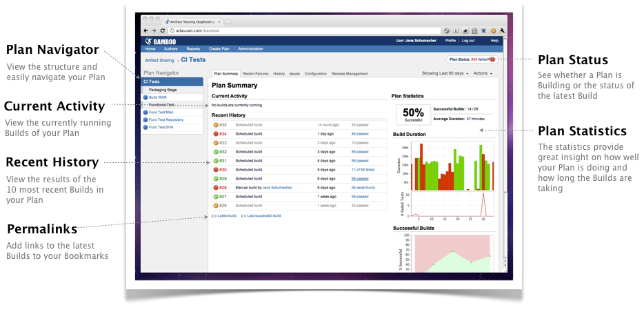The width and height of the screenshot is (644, 310).
Task: Click the red failed icon for build #34
Action: coord(216,134)
